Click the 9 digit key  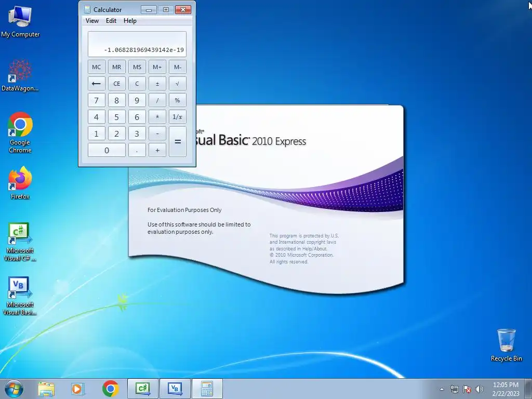tap(137, 100)
